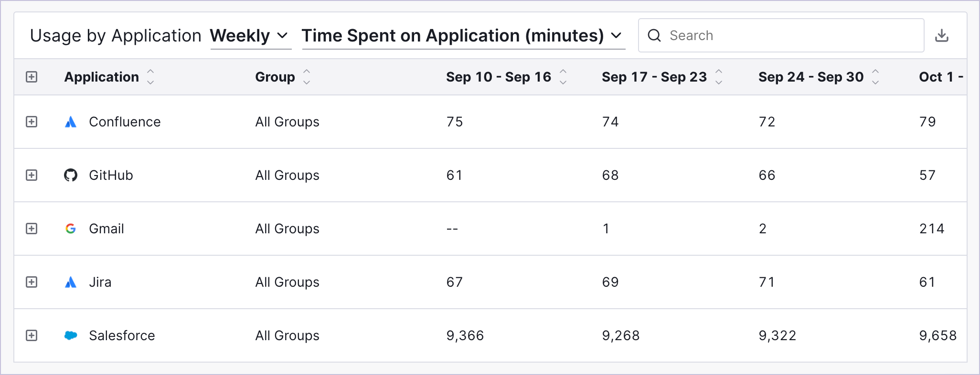Click the Salesforce cloud icon
This screenshot has height=375, width=980.
point(71,335)
